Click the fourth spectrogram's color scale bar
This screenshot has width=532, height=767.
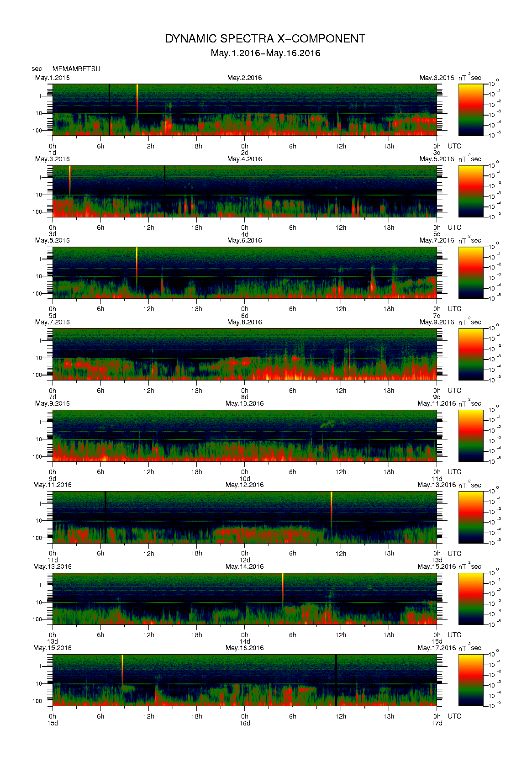tap(470, 354)
